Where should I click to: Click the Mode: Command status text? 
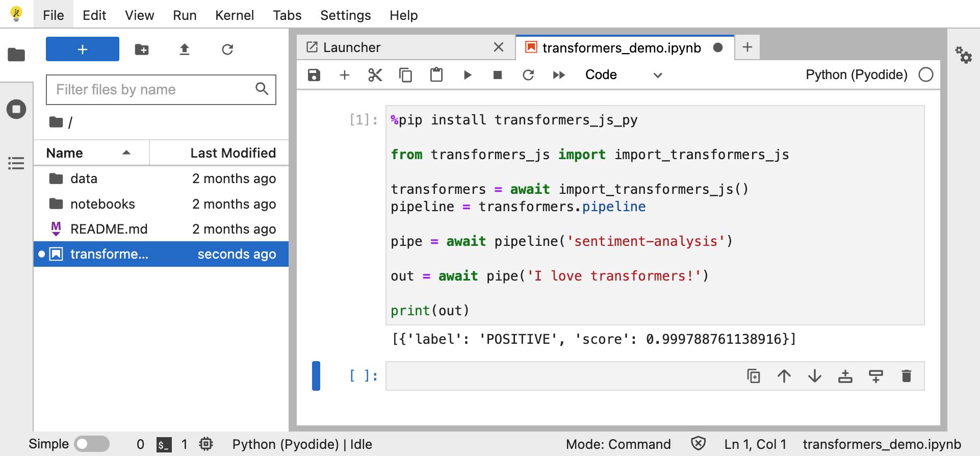618,444
